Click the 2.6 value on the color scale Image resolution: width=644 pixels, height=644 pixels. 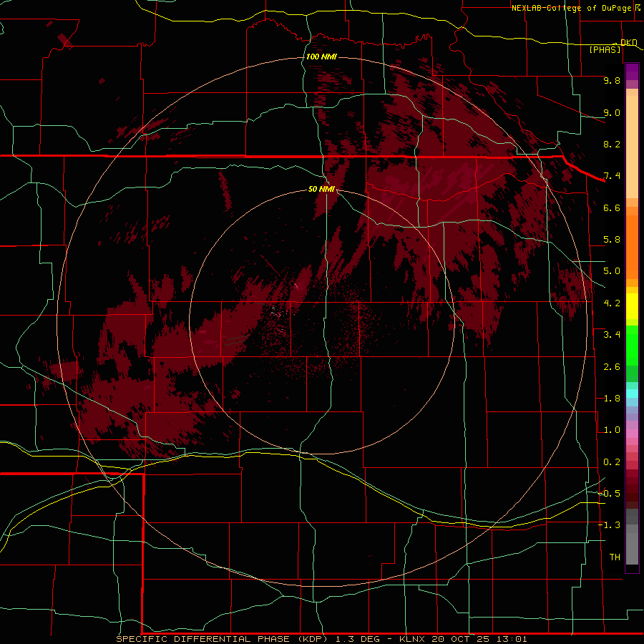coord(612,367)
